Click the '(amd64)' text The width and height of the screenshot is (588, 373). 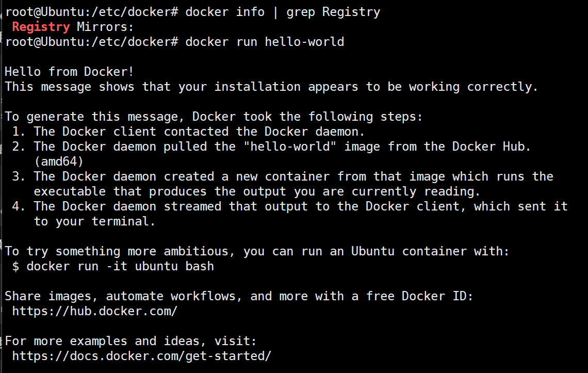click(x=58, y=161)
